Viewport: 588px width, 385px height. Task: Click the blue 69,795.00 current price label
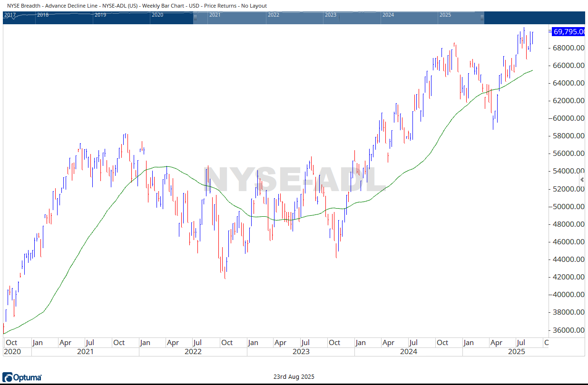pos(568,31)
